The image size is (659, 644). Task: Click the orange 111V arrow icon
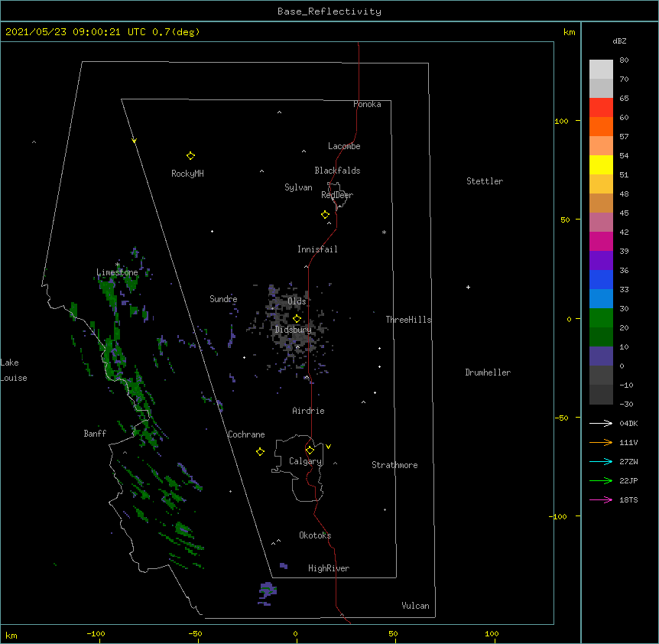[601, 442]
